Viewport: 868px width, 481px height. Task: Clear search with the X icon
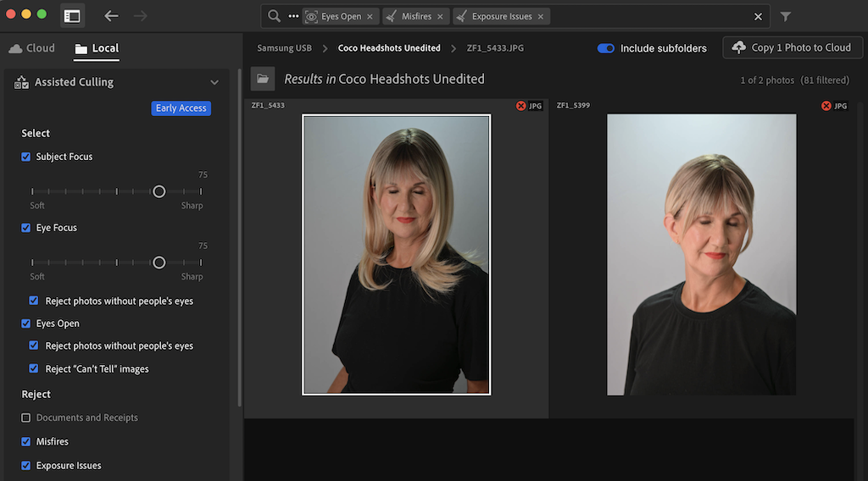pos(758,16)
